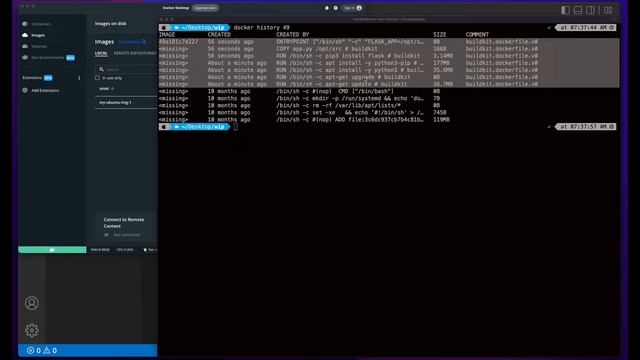Click the Give feedback link
The height and width of the screenshot is (360, 640).
point(132,42)
